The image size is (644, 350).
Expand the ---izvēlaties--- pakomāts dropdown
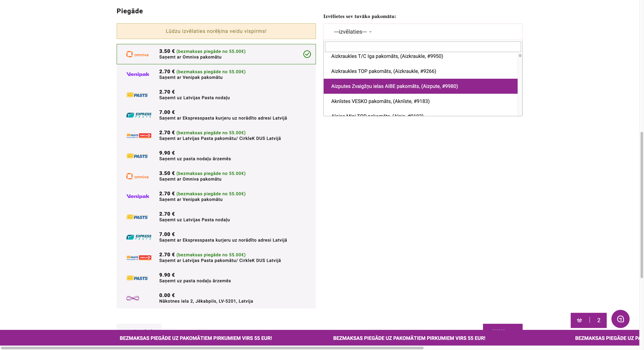click(x=352, y=32)
